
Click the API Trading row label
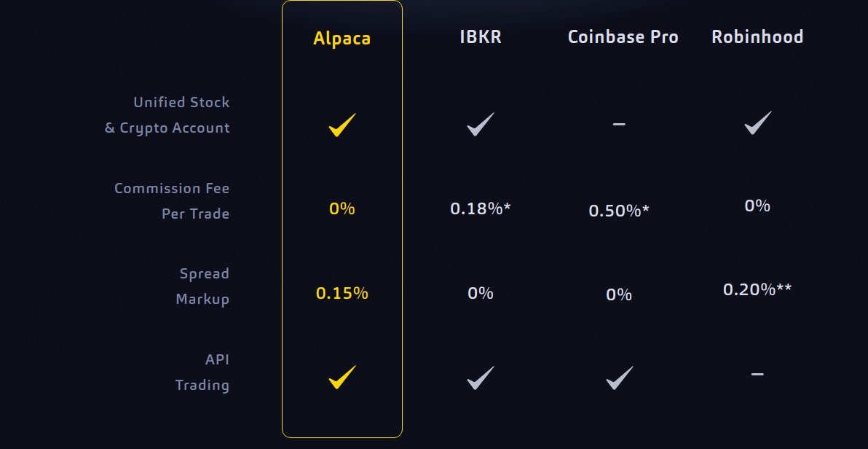tap(202, 372)
